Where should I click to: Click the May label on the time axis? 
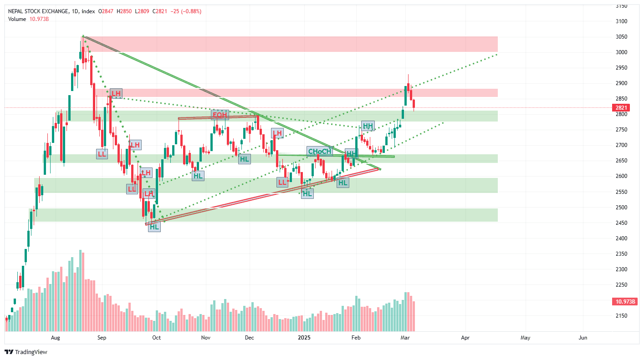(525, 338)
